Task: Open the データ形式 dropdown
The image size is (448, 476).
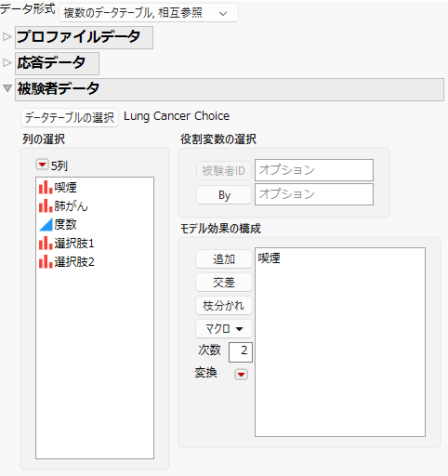Action: (x=149, y=13)
